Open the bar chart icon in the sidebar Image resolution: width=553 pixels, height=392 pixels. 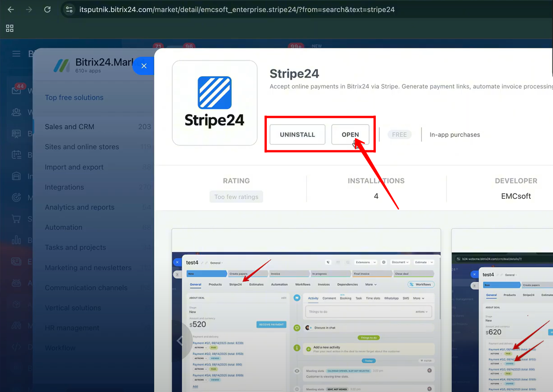point(16,240)
